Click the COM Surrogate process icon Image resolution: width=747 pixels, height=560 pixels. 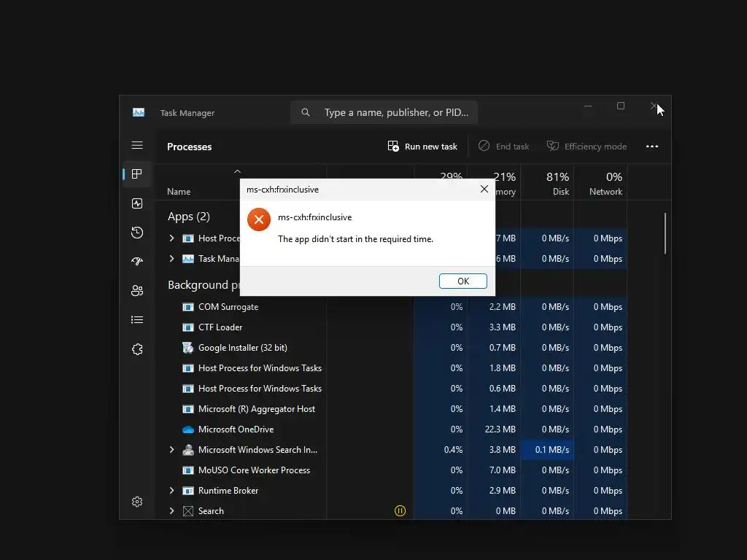pos(188,307)
